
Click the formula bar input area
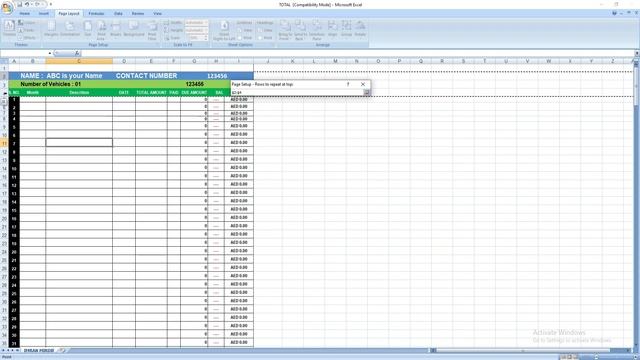coord(357,53)
